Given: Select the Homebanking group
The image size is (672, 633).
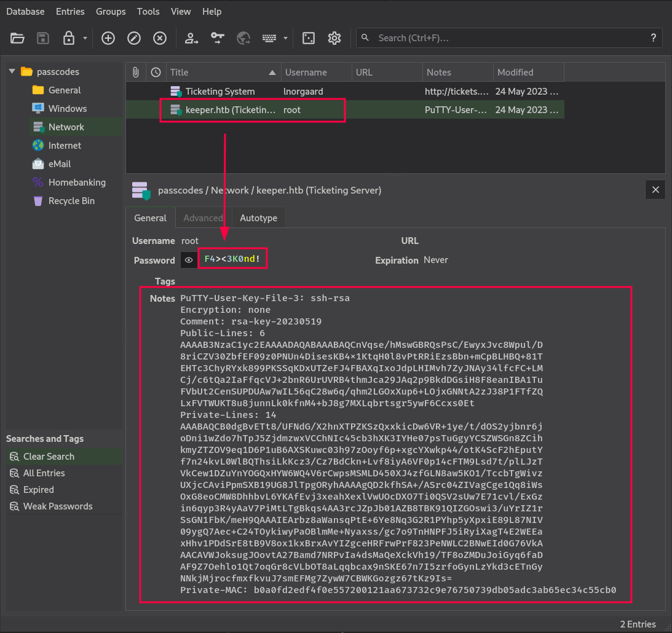Looking at the screenshot, I should [77, 183].
